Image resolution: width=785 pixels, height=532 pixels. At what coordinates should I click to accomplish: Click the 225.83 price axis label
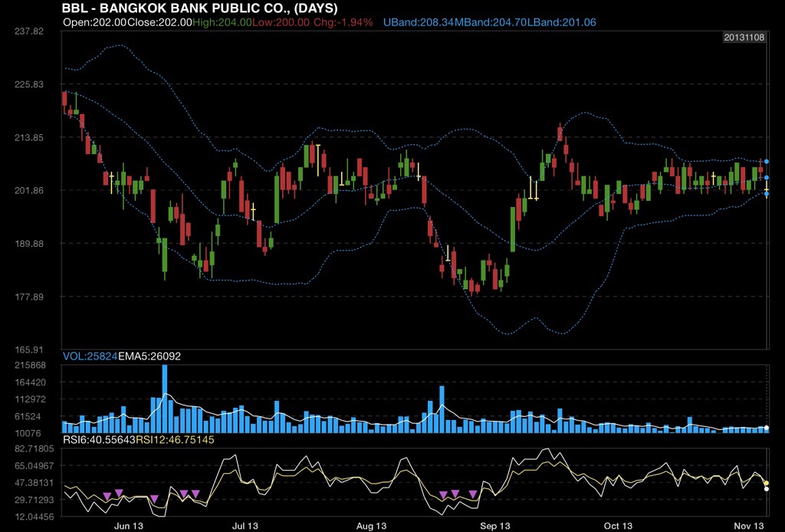tap(29, 84)
